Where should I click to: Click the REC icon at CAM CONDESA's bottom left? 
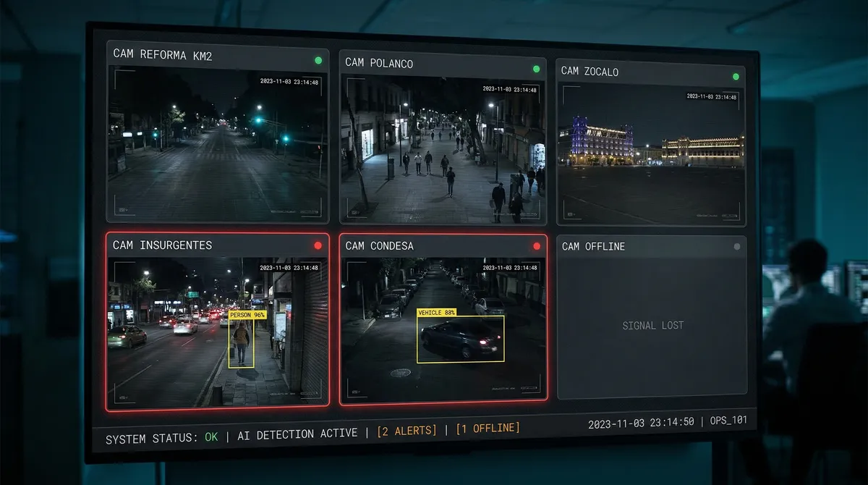[x=354, y=392]
